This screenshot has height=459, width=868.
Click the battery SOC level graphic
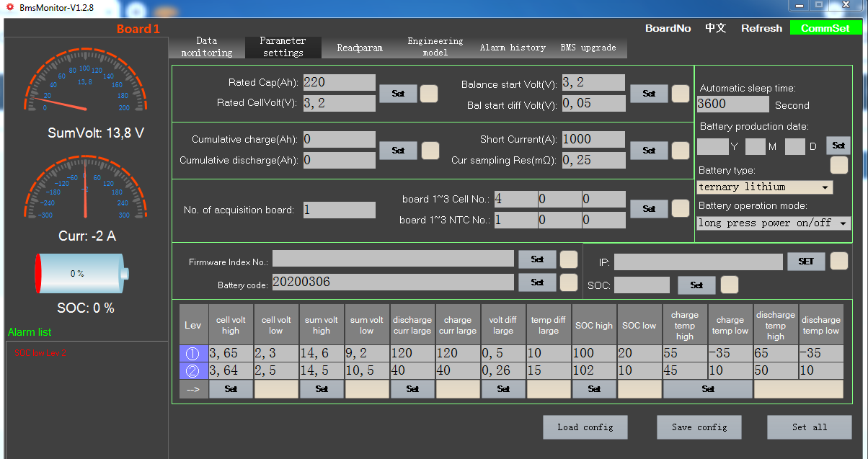click(x=82, y=274)
